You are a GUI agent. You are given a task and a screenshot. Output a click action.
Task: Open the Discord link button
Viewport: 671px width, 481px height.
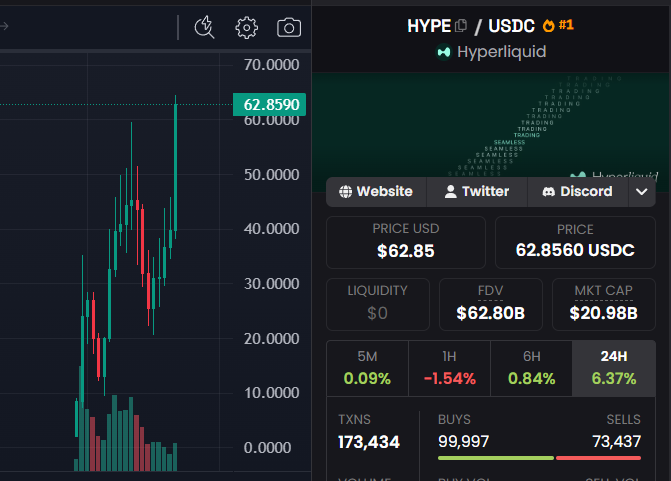coord(578,191)
